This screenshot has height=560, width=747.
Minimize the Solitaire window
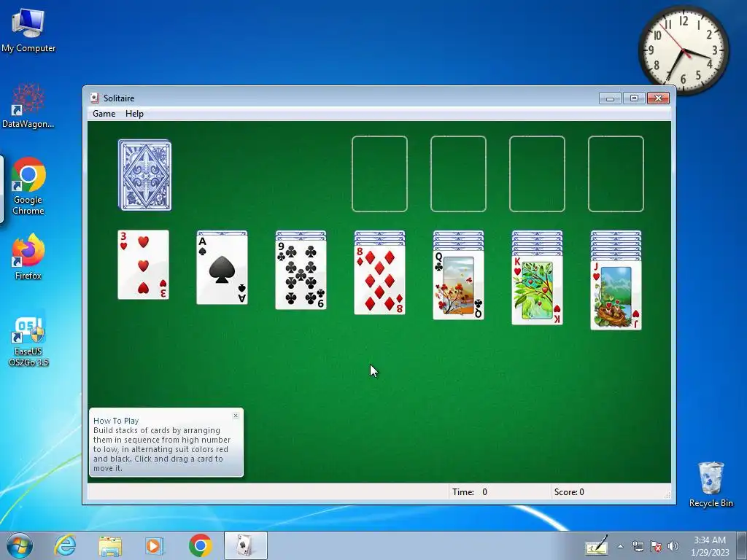pos(611,98)
